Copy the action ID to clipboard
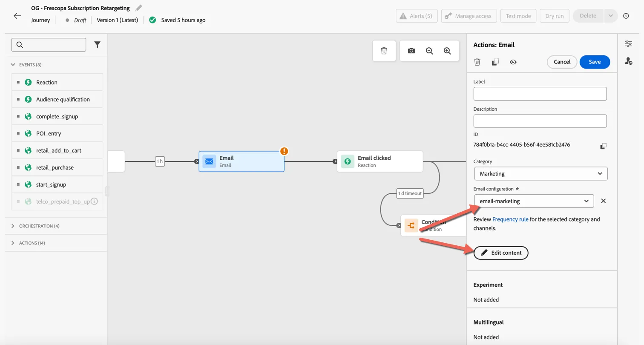Viewport: 644px width, 345px height. point(603,146)
